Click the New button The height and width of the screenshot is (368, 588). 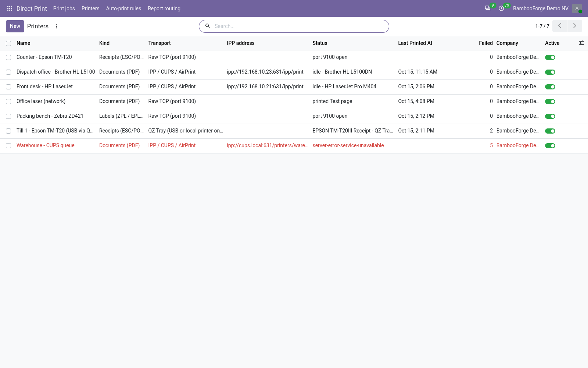(x=15, y=26)
